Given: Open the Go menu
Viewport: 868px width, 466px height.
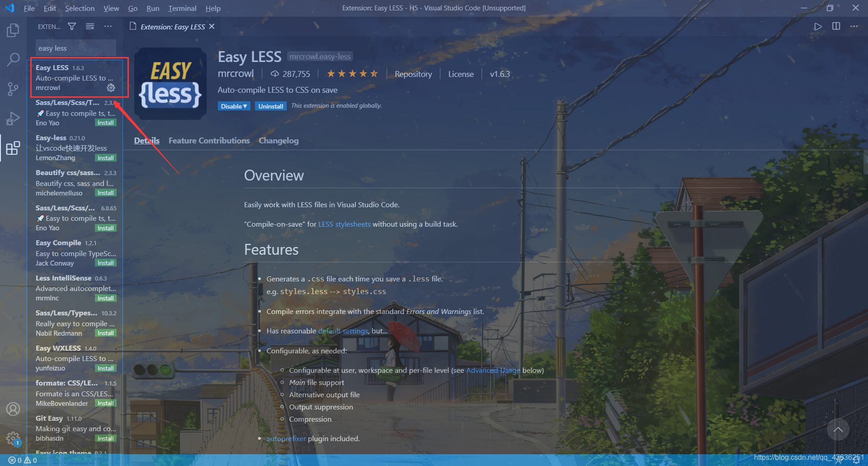Looking at the screenshot, I should tap(132, 8).
